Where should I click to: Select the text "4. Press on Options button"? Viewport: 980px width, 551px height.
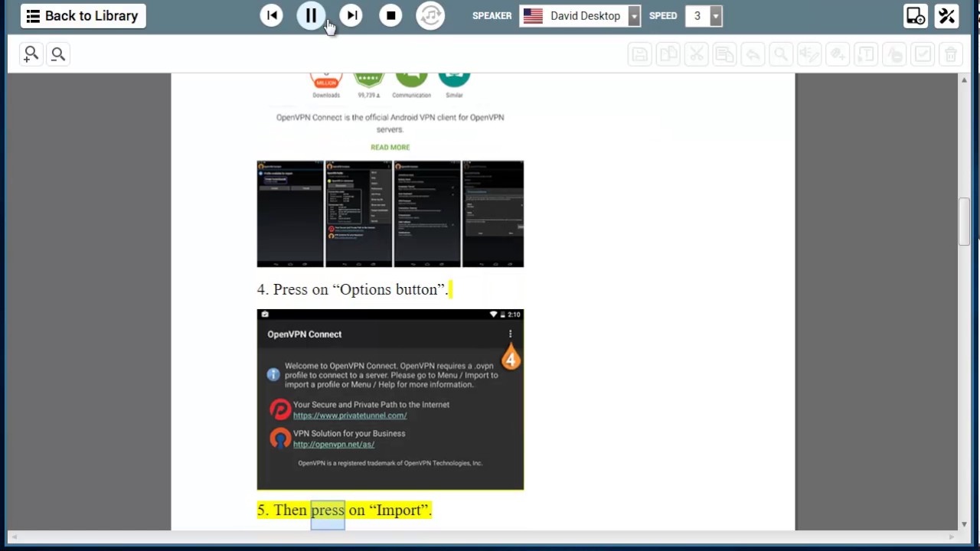pyautogui.click(x=352, y=289)
